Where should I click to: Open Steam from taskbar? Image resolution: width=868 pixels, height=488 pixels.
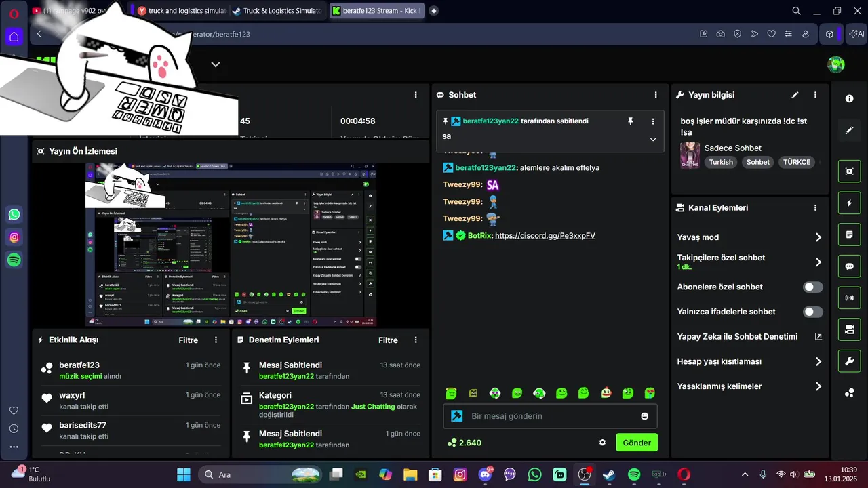click(x=609, y=474)
